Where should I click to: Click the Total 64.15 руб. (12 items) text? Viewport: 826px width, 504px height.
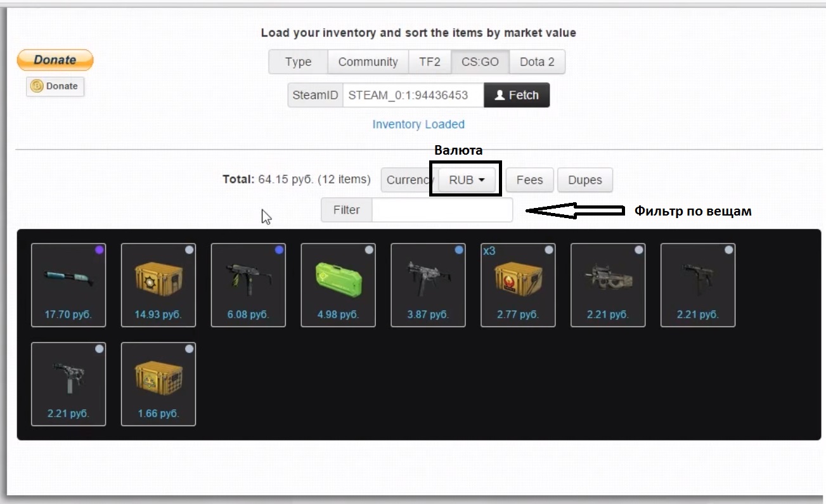pos(297,179)
